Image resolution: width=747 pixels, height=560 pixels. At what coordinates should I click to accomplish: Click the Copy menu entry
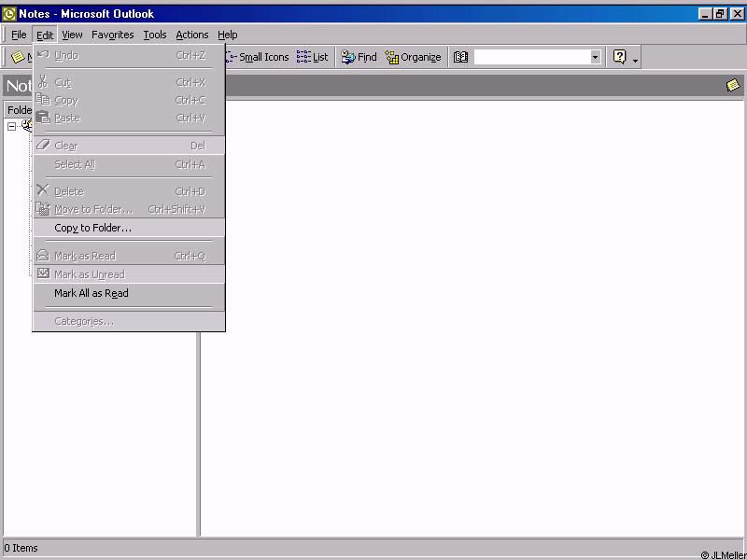pos(129,100)
